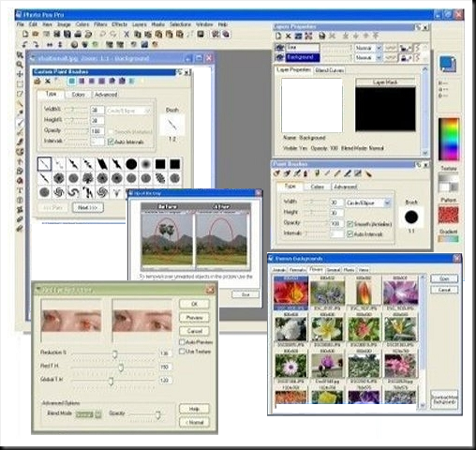Click the Redo arrow in main toolbar
476x450 pixels.
coord(113,34)
